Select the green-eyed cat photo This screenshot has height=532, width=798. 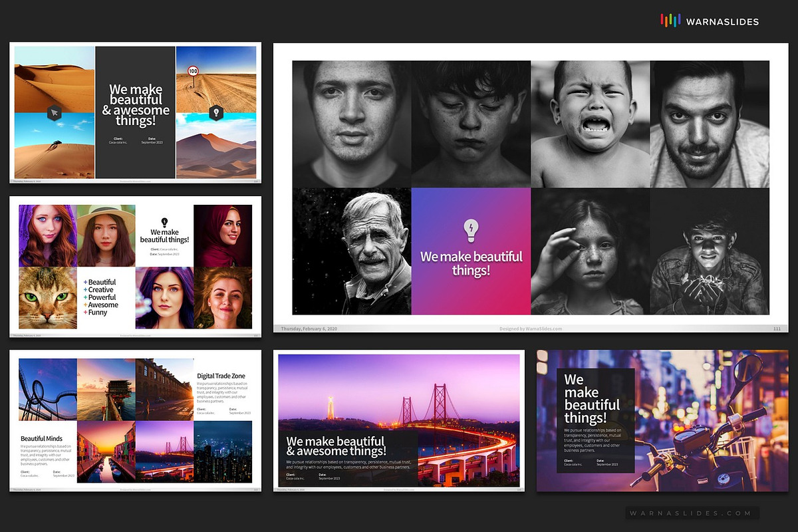(48, 297)
